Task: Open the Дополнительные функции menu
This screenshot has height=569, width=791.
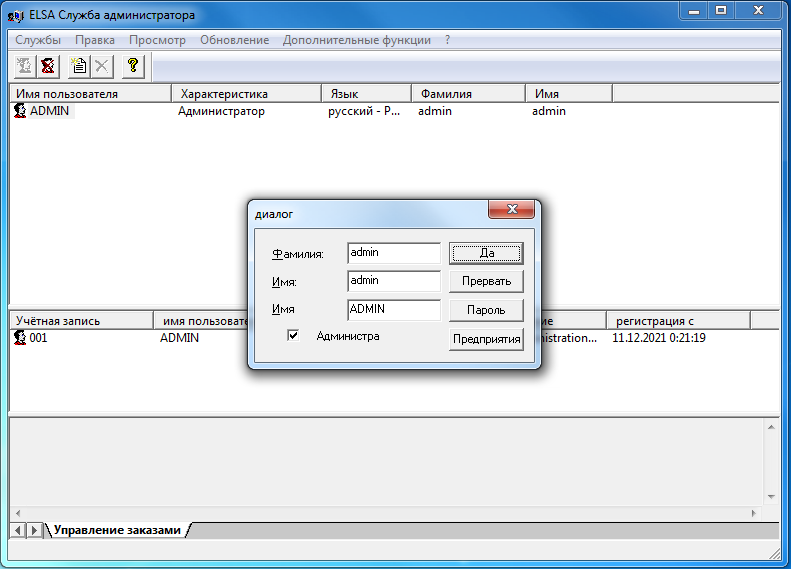Action: click(x=357, y=40)
